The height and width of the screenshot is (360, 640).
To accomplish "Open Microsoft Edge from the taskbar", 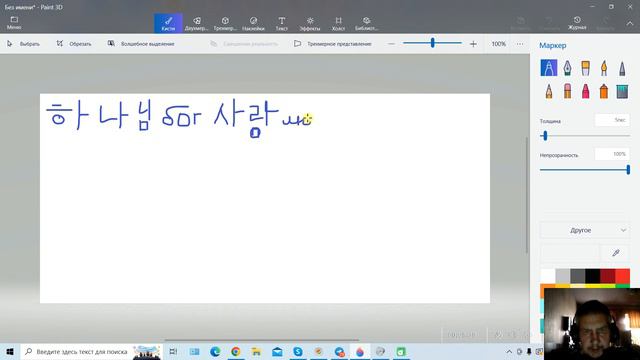I will point(215,351).
